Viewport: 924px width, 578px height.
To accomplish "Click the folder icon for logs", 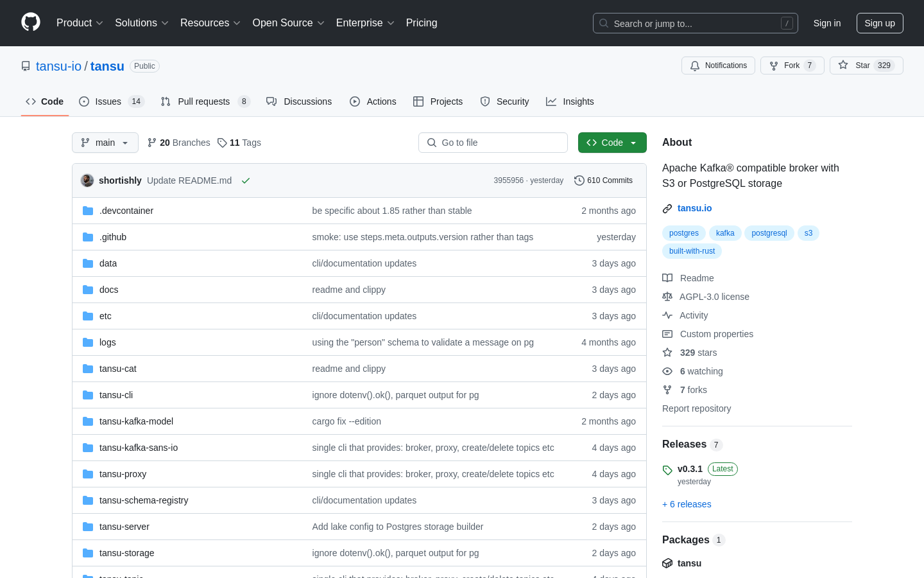I will pyautogui.click(x=88, y=342).
